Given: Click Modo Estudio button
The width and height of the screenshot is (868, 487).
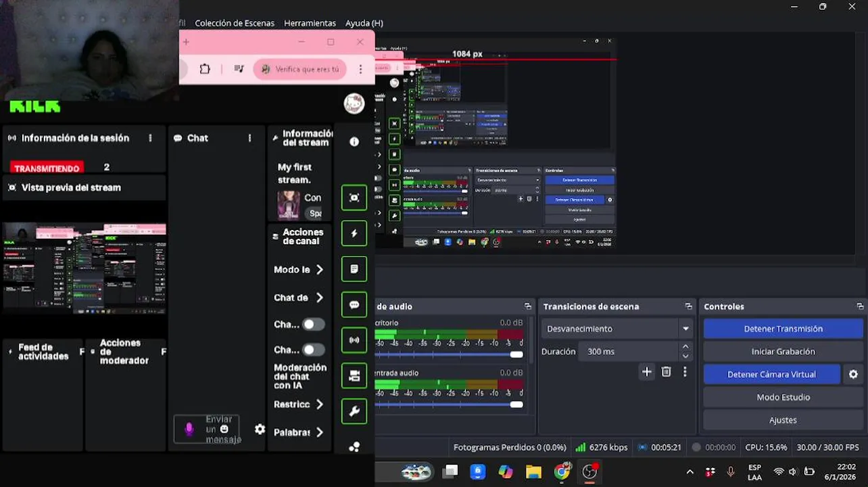Looking at the screenshot, I should point(783,397).
